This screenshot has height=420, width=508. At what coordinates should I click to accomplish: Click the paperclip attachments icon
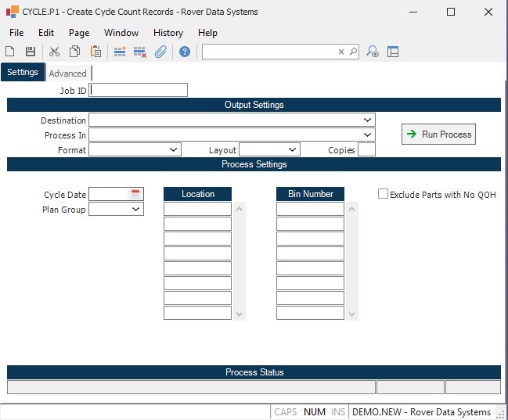(160, 52)
